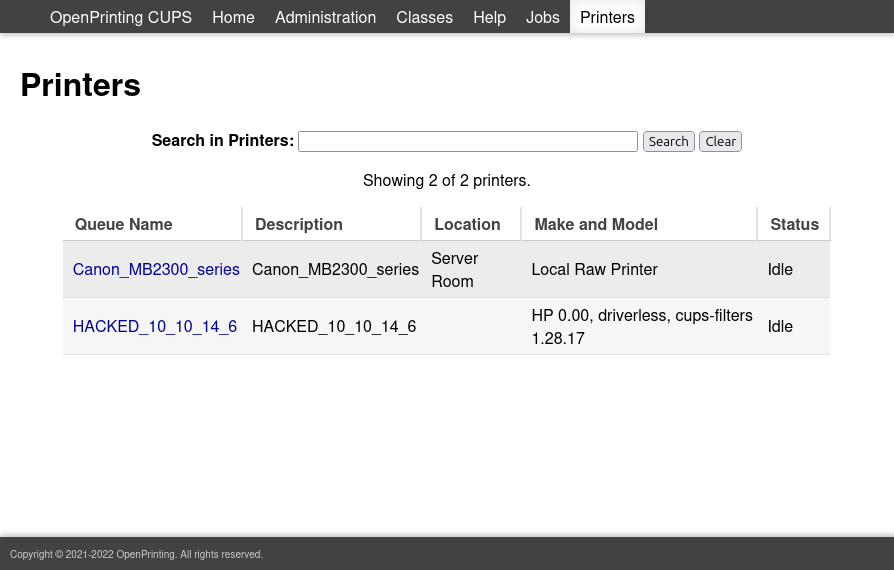View the Jobs page

[x=543, y=17]
